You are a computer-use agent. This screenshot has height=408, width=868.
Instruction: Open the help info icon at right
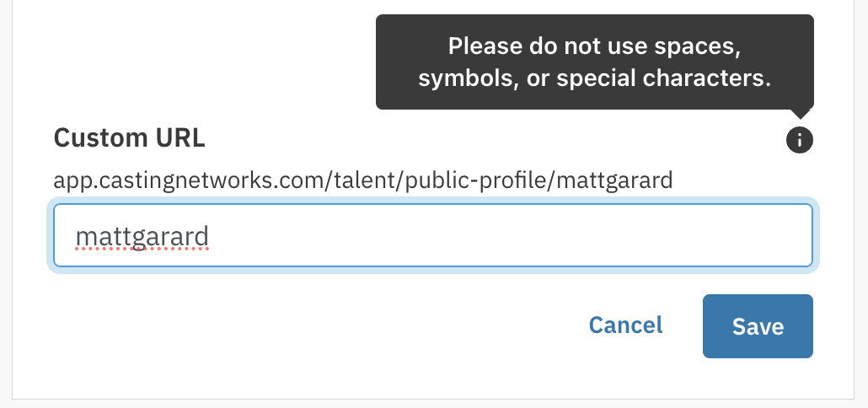click(x=800, y=140)
